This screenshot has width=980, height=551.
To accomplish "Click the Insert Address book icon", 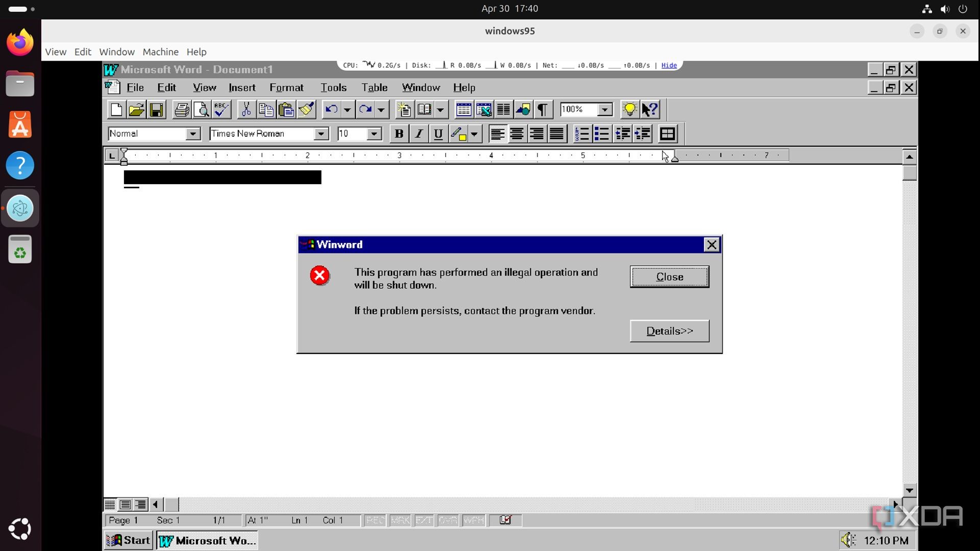I will [424, 110].
